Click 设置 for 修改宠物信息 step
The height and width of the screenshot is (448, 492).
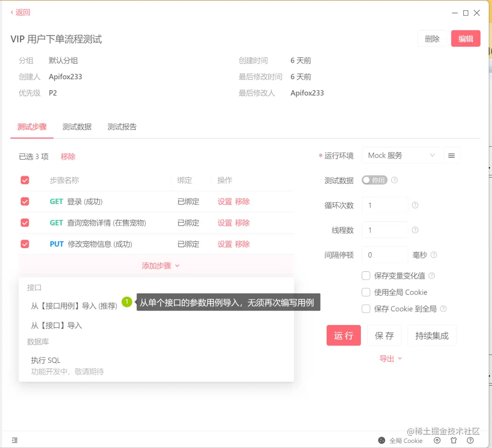pos(225,244)
